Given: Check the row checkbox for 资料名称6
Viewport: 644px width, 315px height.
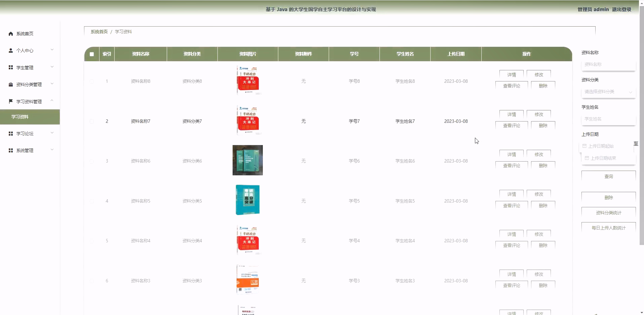Looking at the screenshot, I should (x=92, y=161).
